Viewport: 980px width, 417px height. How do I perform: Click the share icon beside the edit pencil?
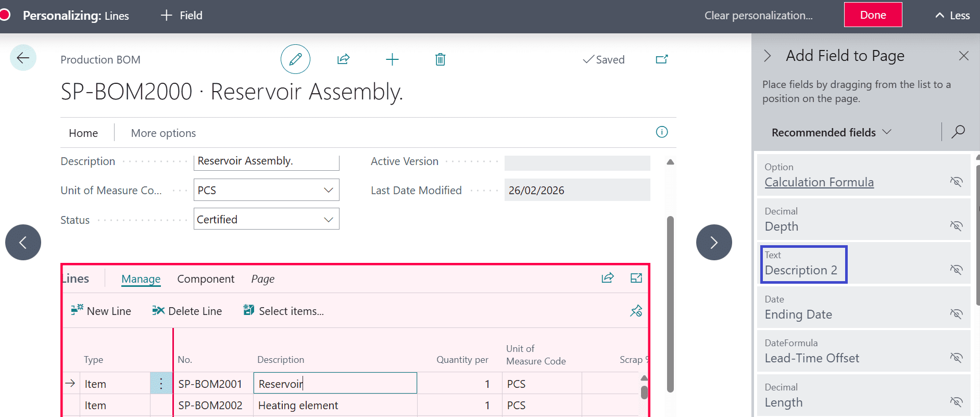(343, 59)
